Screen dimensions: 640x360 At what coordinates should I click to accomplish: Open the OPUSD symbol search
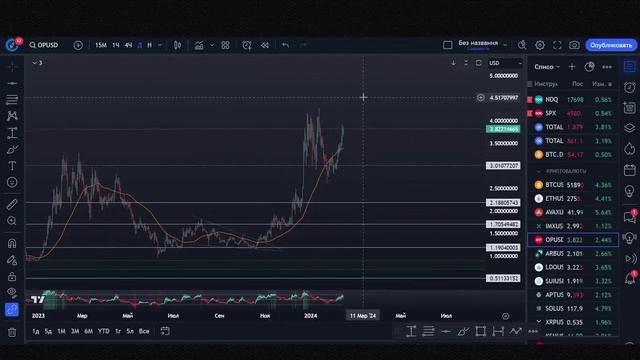(44, 45)
